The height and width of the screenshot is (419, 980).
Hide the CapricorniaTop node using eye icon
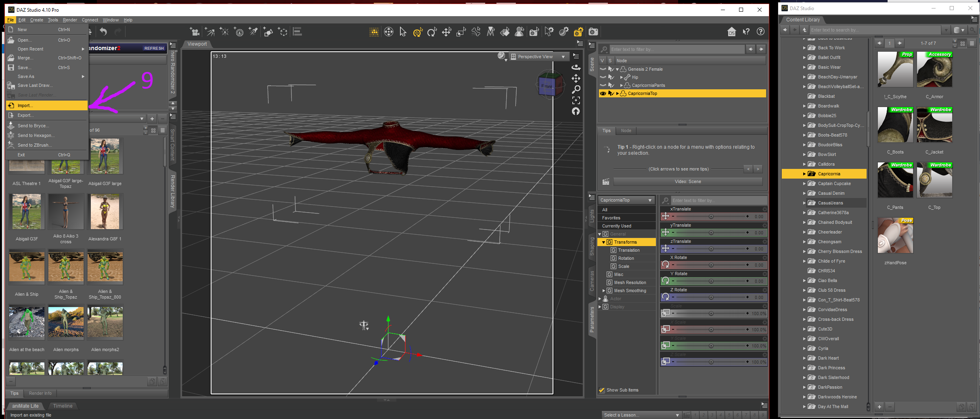point(603,93)
